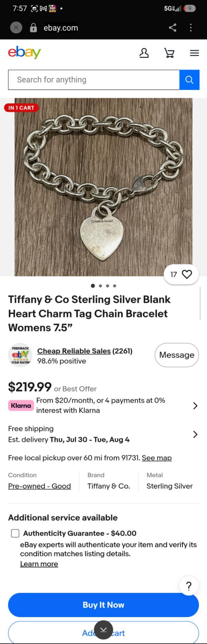
Task: Tap the Buy It Now button
Action: point(103,605)
